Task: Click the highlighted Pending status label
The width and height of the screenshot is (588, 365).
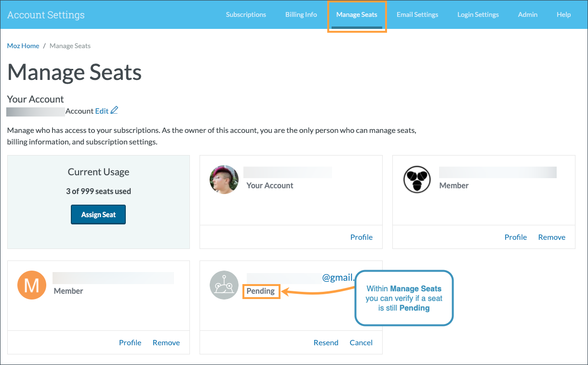Action: [261, 291]
